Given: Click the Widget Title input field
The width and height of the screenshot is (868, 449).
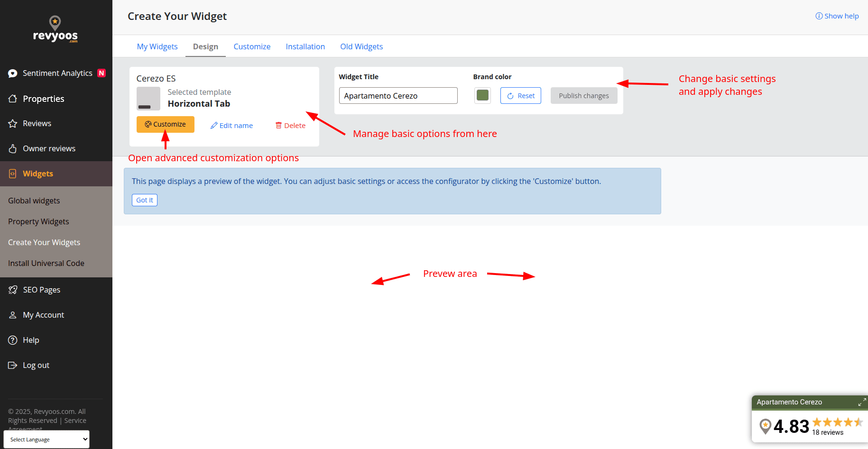Looking at the screenshot, I should click(398, 95).
